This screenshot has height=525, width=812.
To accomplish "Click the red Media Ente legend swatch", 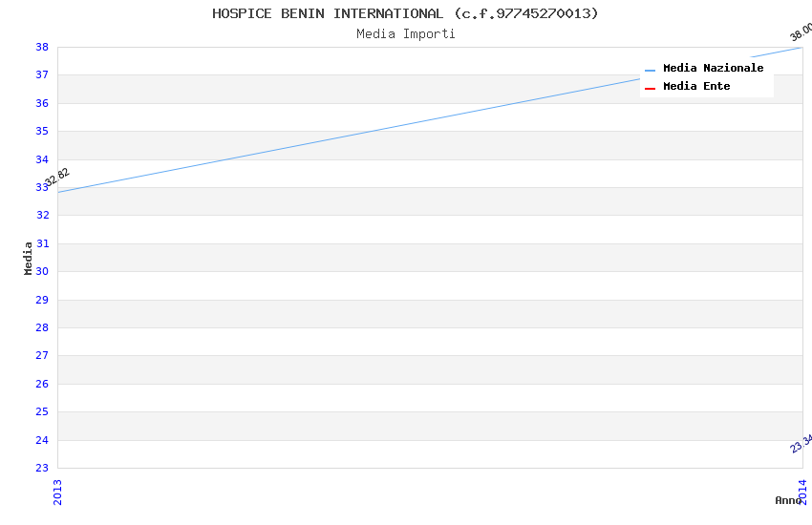I will [651, 88].
